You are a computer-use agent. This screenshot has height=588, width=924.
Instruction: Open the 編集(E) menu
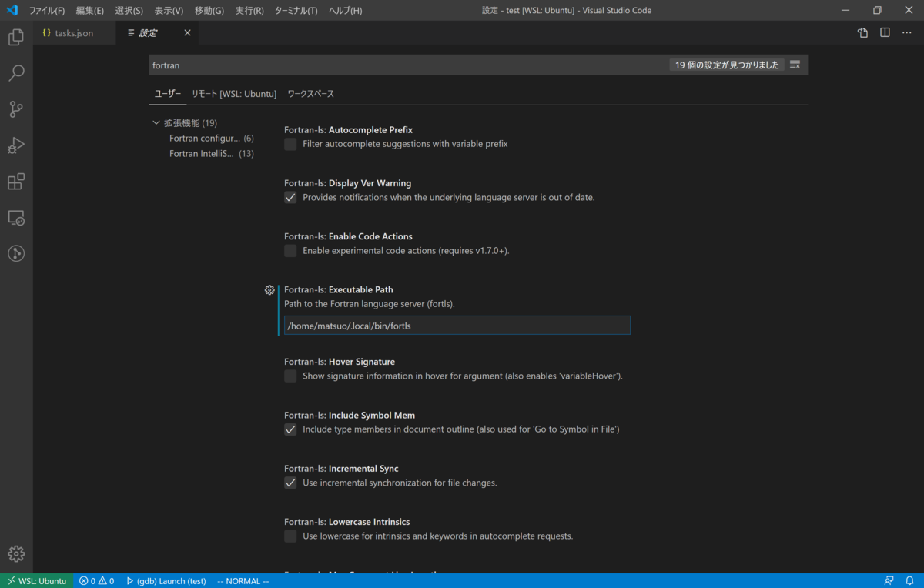click(90, 11)
